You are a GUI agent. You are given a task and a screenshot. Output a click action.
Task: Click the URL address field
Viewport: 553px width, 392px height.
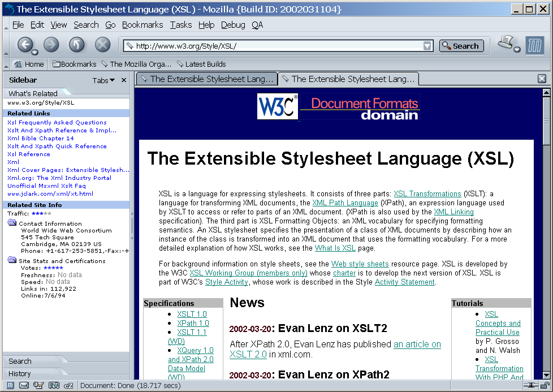click(279, 46)
